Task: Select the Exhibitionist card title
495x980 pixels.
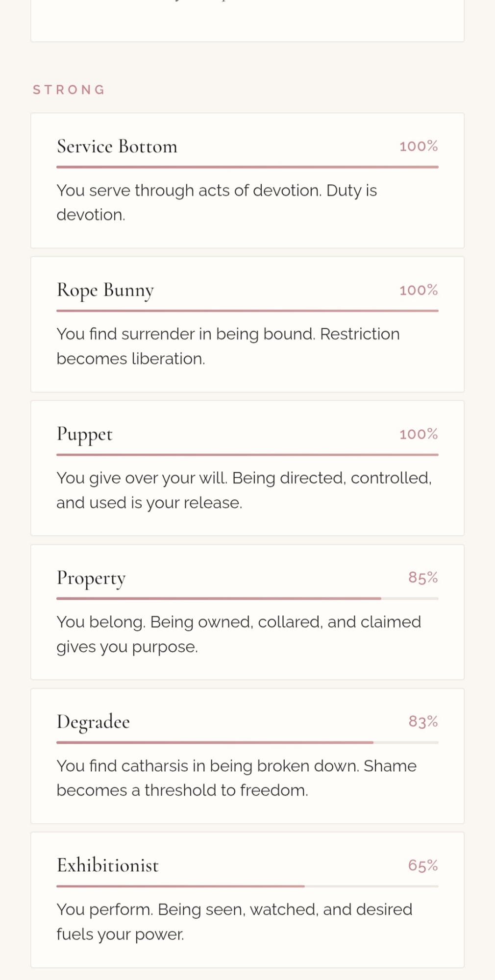Action: (108, 865)
